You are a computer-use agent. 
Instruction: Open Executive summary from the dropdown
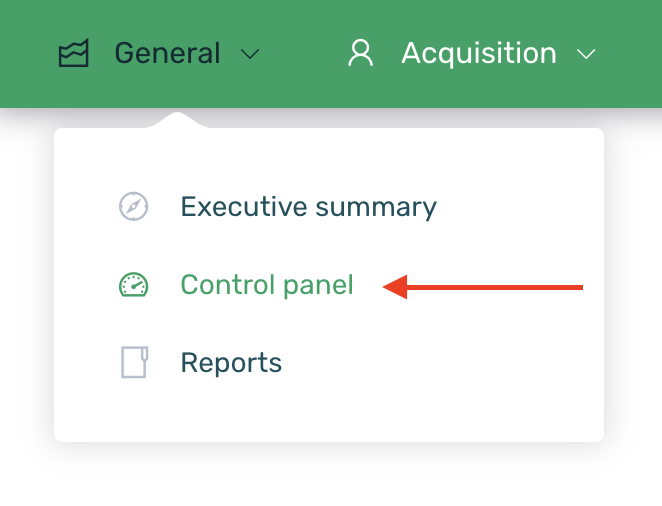tap(308, 207)
